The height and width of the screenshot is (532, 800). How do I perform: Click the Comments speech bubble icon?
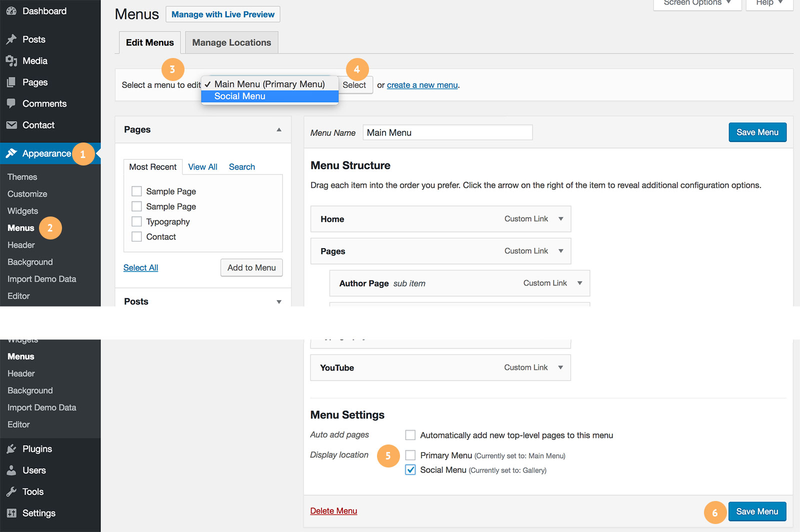pyautogui.click(x=11, y=103)
